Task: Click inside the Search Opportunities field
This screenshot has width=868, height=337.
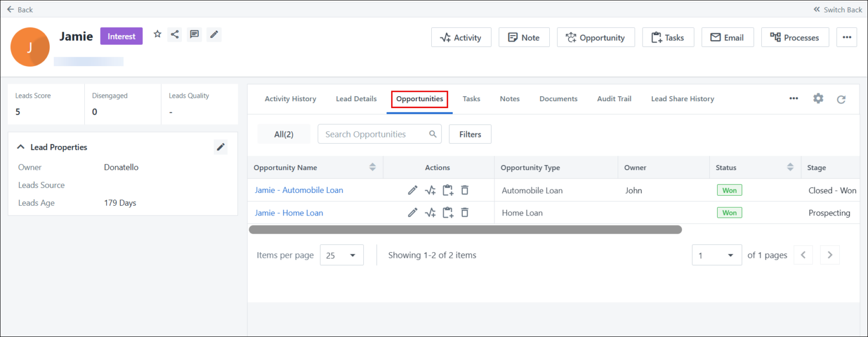Action: 373,134
